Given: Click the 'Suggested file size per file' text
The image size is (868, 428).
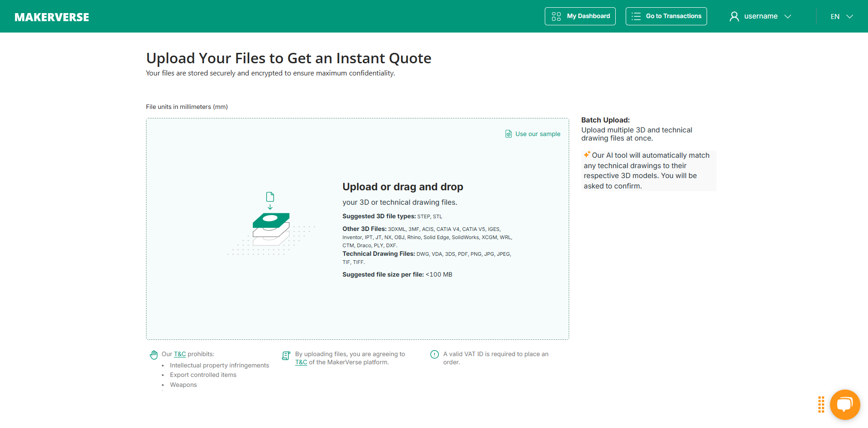Looking at the screenshot, I should tap(383, 275).
